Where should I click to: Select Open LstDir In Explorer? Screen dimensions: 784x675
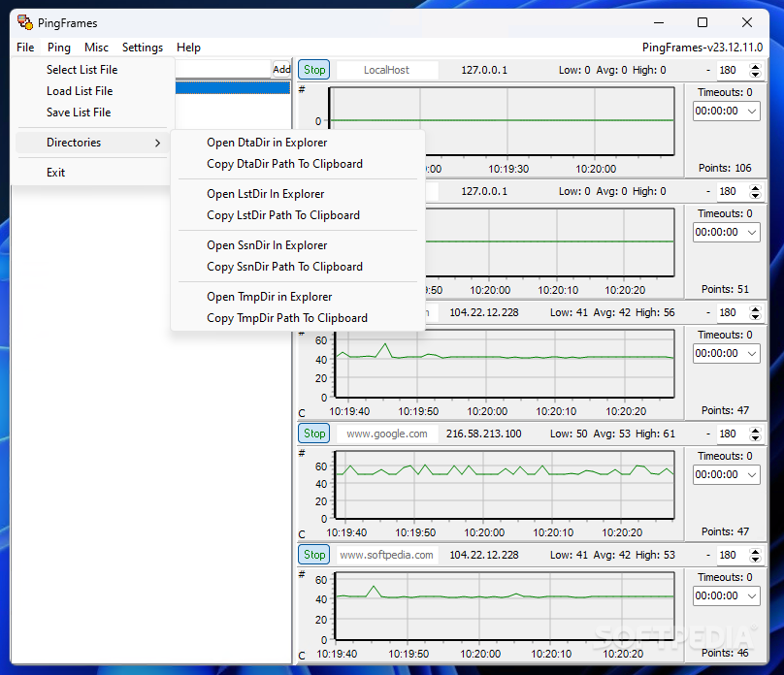pos(298,194)
